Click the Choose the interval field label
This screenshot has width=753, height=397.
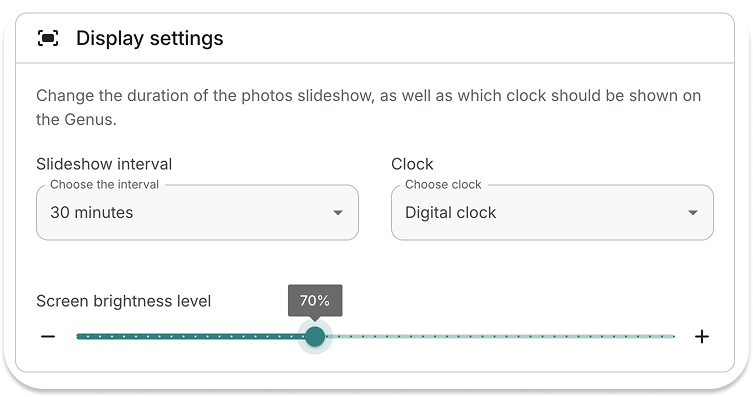pyautogui.click(x=104, y=185)
